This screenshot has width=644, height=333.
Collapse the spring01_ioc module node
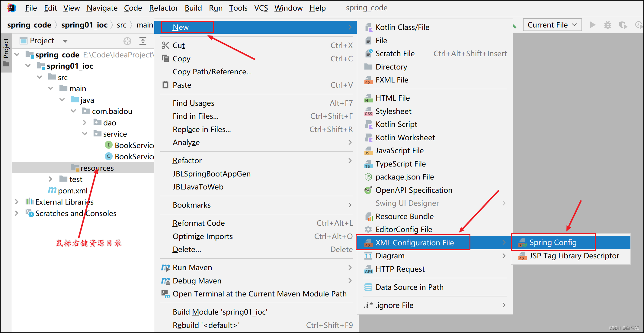28,66
